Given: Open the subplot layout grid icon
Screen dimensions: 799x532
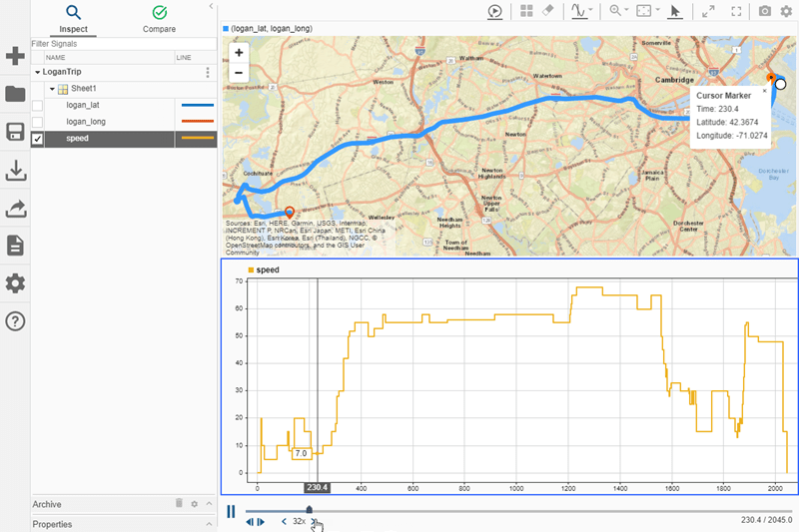Looking at the screenshot, I should [526, 11].
